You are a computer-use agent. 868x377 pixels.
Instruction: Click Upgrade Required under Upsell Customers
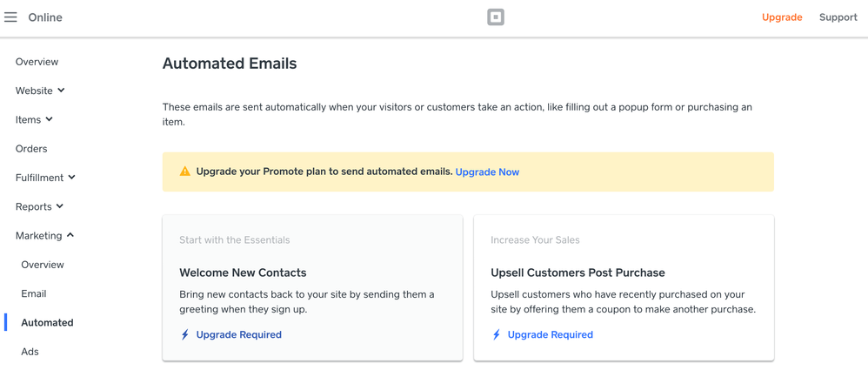tap(550, 334)
